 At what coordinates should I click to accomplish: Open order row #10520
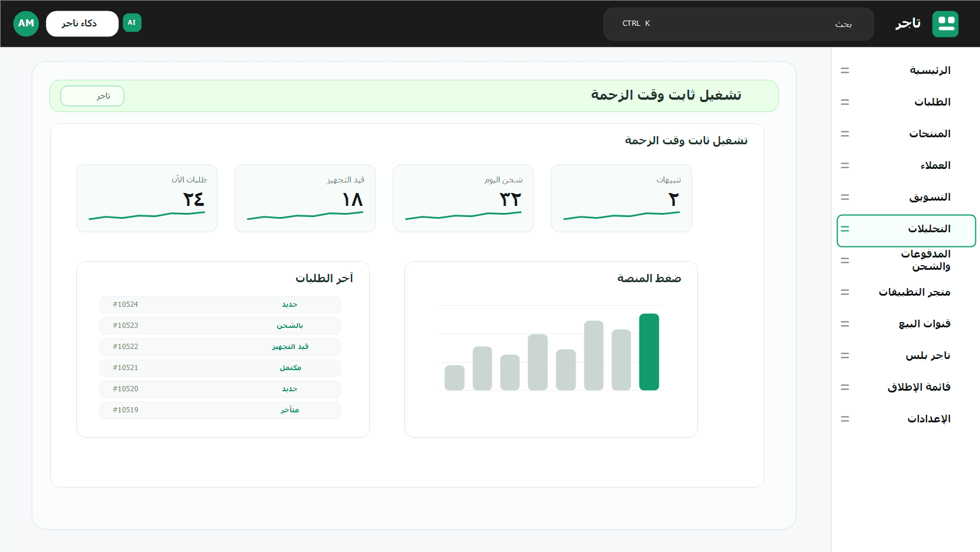220,389
